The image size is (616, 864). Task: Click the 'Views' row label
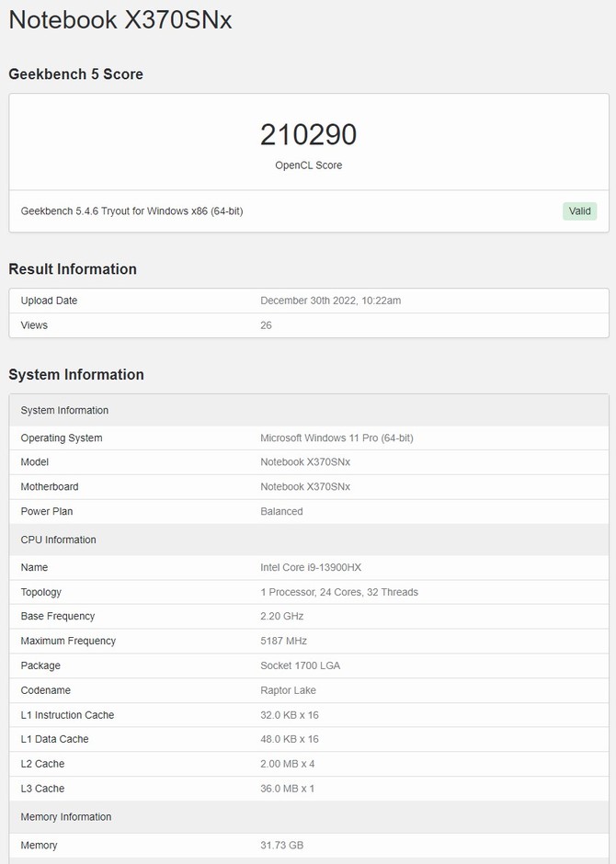click(x=34, y=325)
